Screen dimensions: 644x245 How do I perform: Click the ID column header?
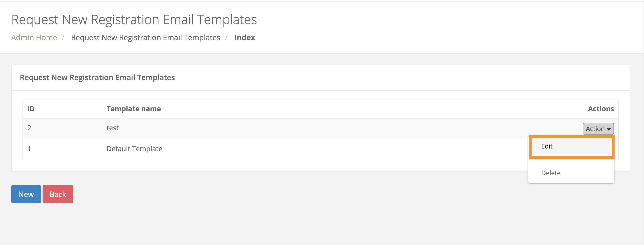31,109
